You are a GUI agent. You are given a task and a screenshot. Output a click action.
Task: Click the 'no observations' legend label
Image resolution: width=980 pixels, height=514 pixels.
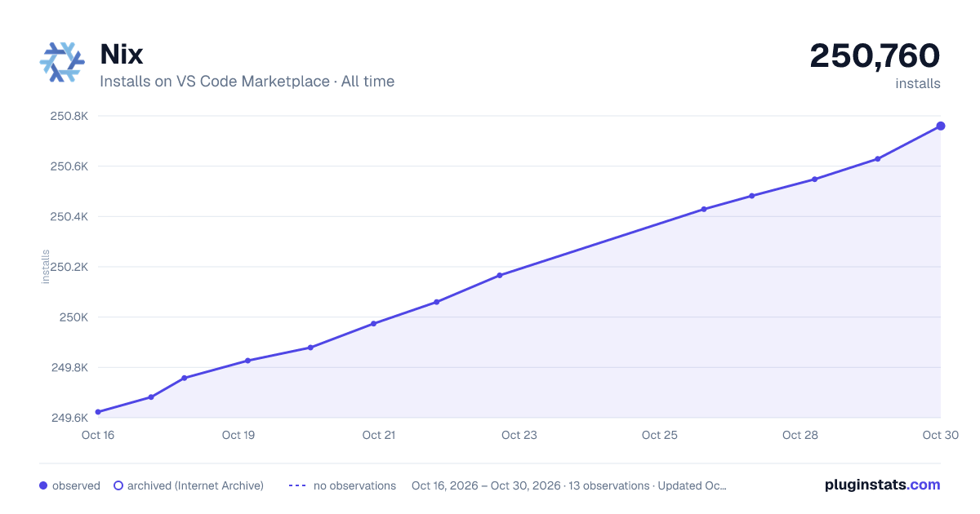tap(354, 485)
